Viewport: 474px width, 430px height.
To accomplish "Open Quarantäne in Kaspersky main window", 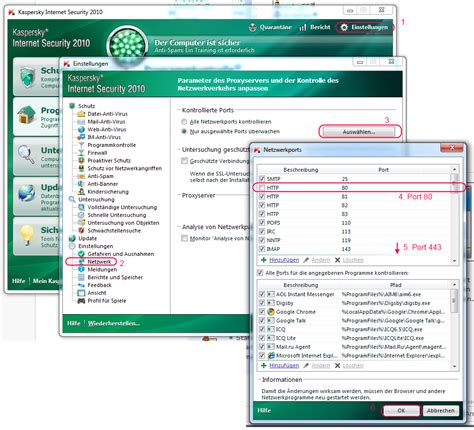I will pos(270,27).
